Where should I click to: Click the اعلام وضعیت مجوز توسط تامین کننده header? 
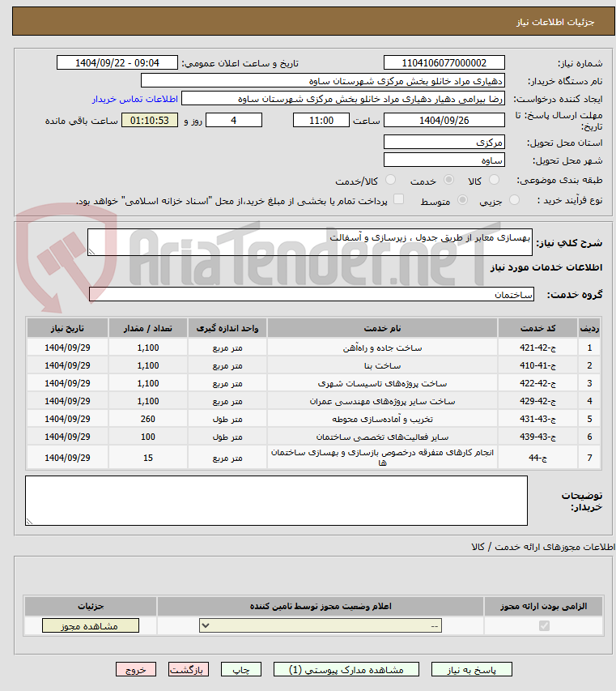pyautogui.click(x=321, y=607)
